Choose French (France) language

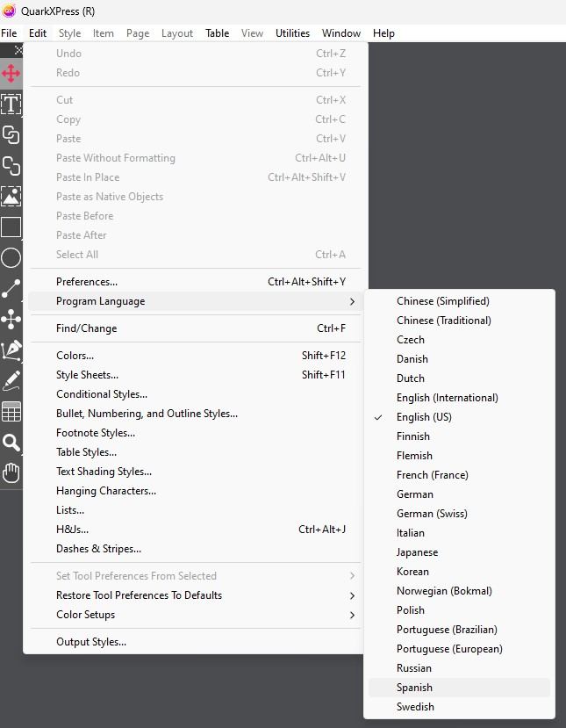pos(459,475)
